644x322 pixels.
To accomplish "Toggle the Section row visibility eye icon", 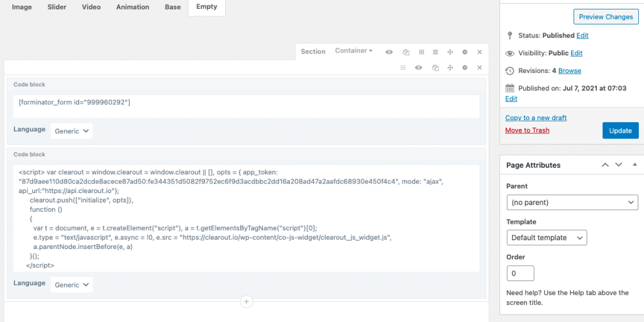I will pyautogui.click(x=389, y=52).
